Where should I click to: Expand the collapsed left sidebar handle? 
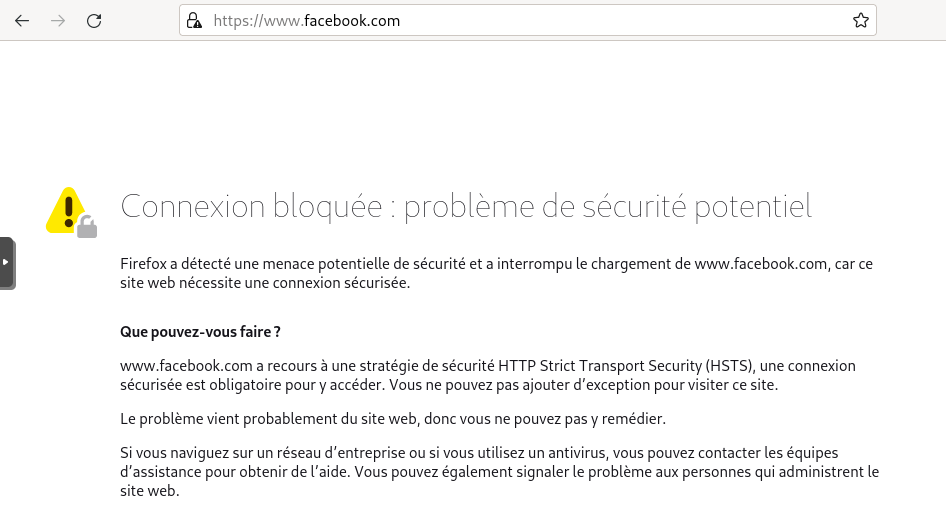coord(7,263)
